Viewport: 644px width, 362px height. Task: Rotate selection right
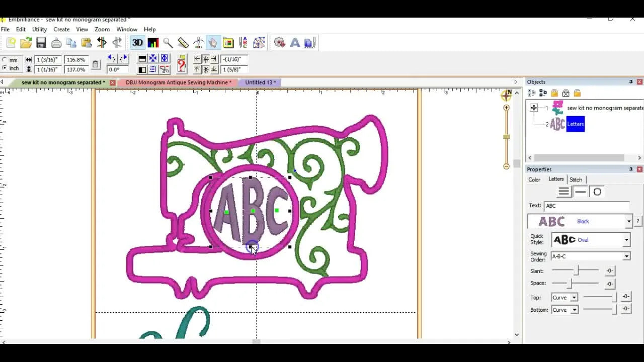[123, 59]
